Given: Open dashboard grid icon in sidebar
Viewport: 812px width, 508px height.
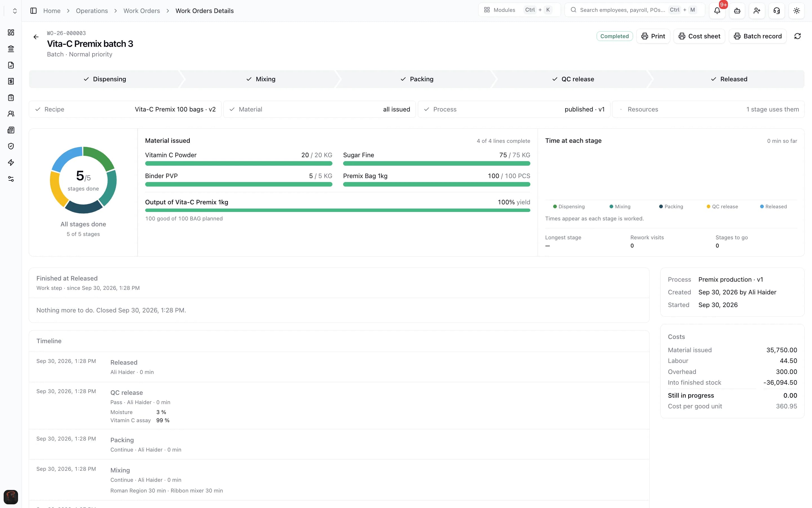Looking at the screenshot, I should [x=11, y=32].
